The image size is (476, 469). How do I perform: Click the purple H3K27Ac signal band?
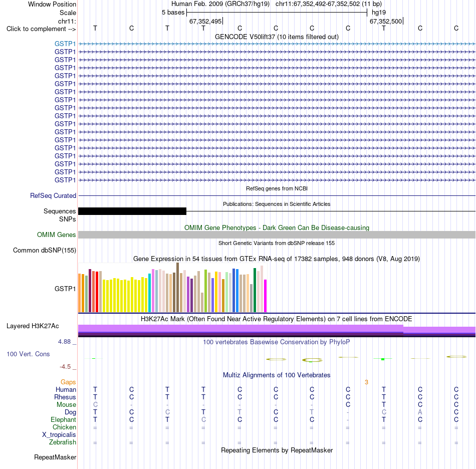coord(277,331)
